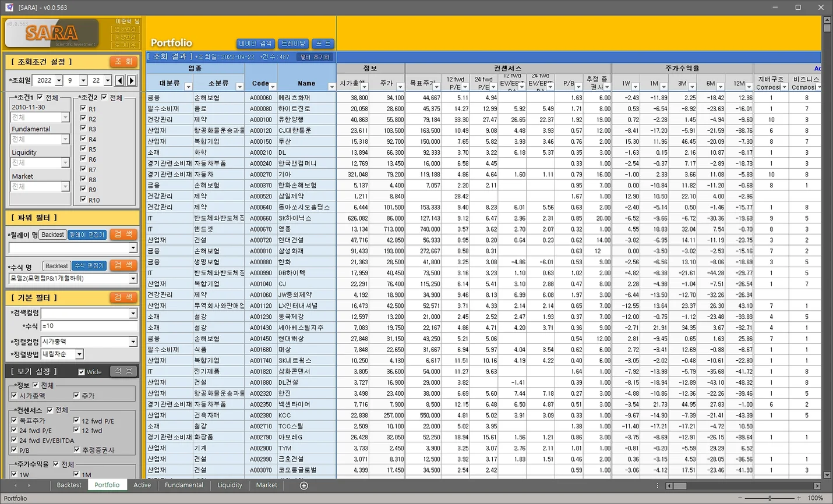Click the horizontal scrollbar right arrow
This screenshot has height=504, width=833.
[817, 485]
